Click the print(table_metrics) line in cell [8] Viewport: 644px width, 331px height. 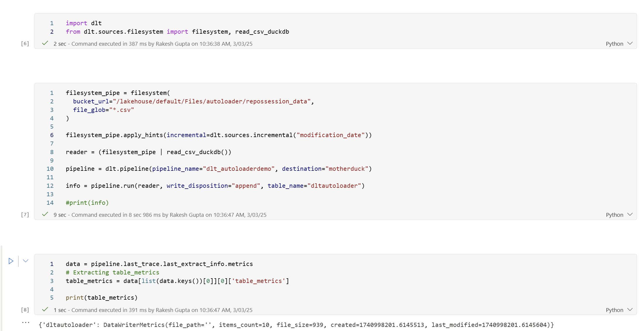coord(101,298)
